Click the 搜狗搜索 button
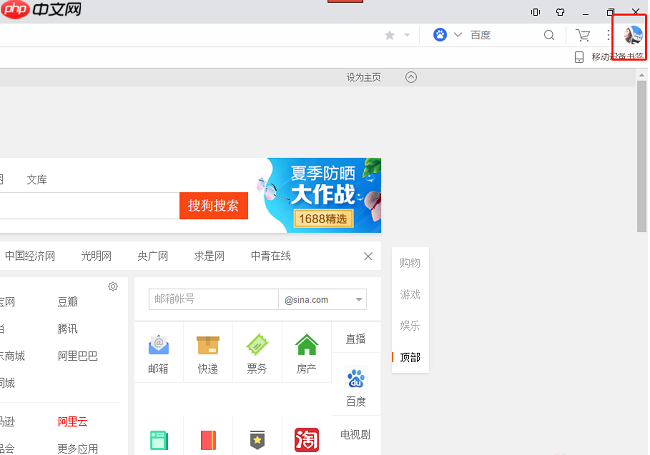This screenshot has width=650, height=455. point(213,206)
